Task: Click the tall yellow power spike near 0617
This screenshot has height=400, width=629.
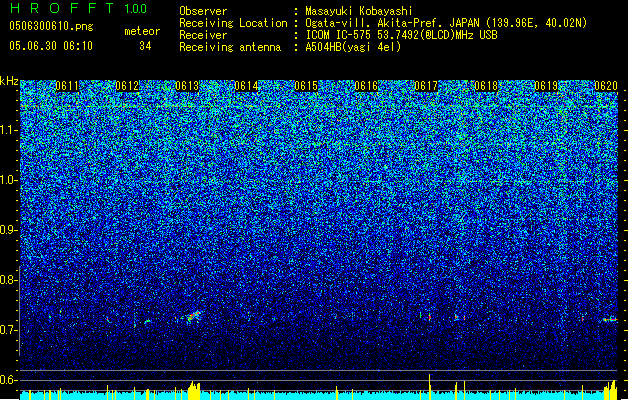Action: pyautogui.click(x=430, y=387)
